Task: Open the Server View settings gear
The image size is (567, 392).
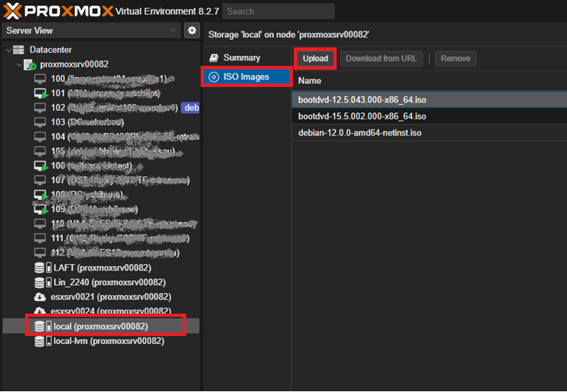Action: (x=192, y=31)
